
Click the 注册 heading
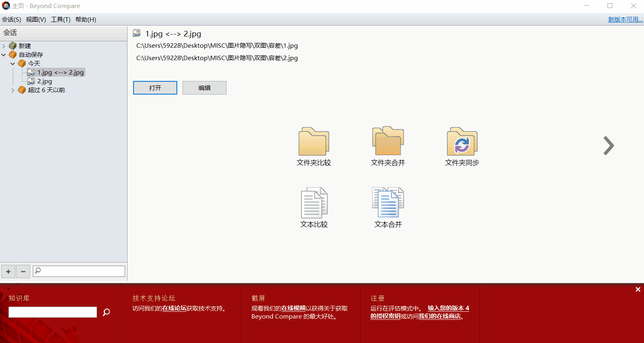tap(377, 298)
